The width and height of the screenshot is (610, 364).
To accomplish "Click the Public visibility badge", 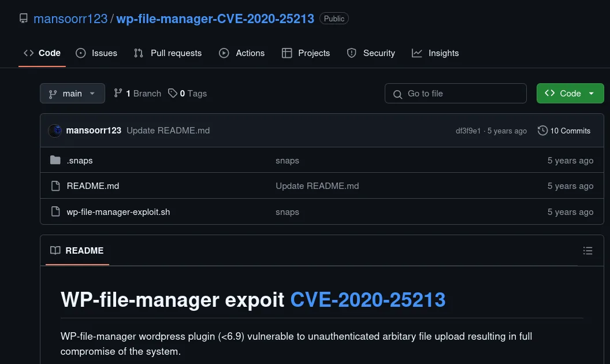I will pyautogui.click(x=334, y=18).
